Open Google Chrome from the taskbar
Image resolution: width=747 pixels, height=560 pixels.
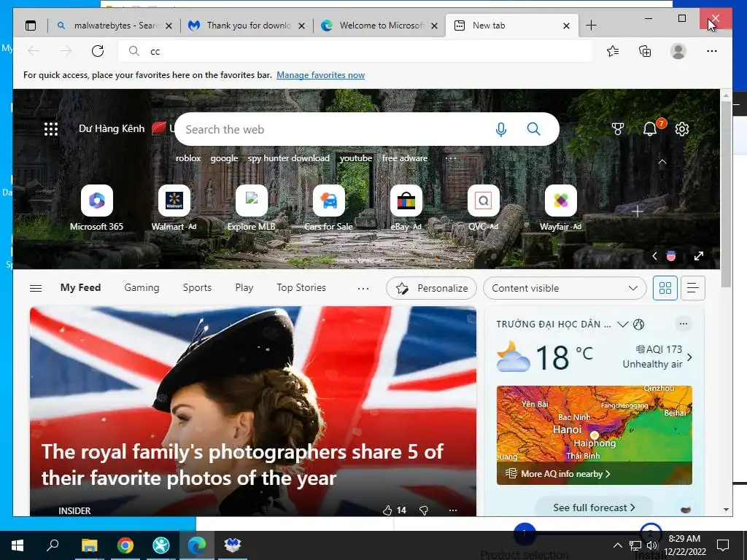pyautogui.click(x=125, y=545)
